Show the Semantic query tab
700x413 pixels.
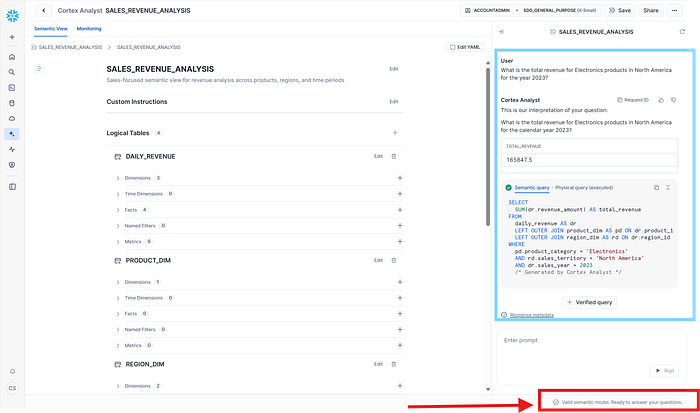click(532, 188)
